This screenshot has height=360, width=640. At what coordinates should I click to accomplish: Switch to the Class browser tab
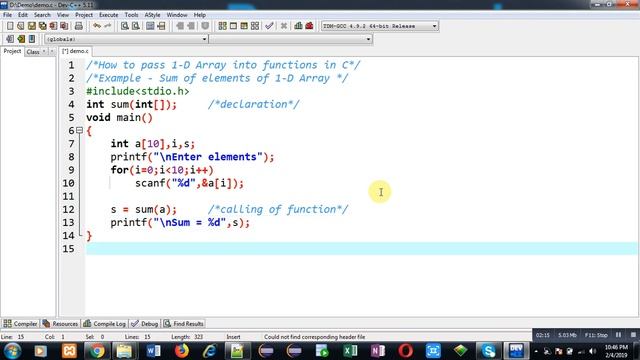tap(33, 51)
